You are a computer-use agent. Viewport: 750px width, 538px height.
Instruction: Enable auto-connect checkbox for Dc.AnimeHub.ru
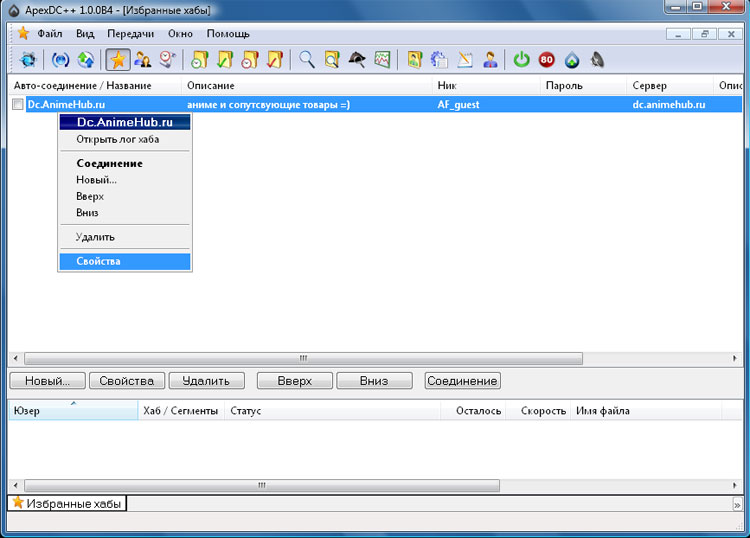pos(18,104)
